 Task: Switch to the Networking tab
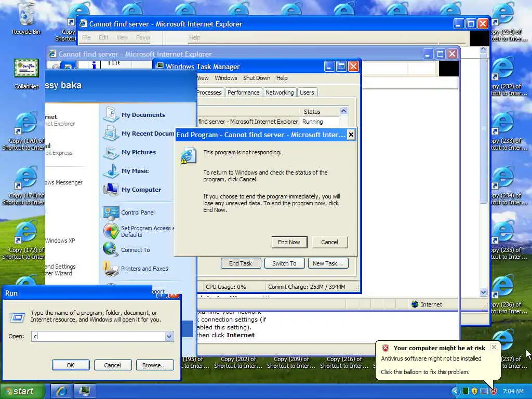coord(280,92)
